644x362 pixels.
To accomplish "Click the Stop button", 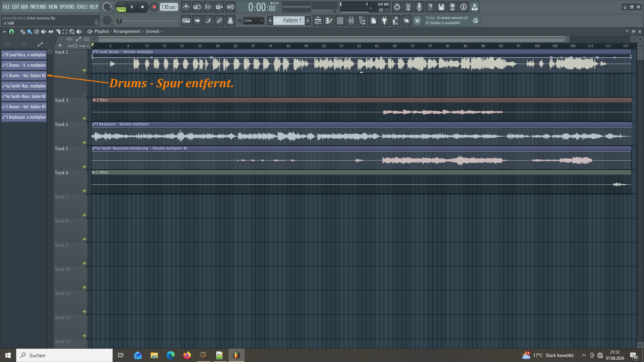I will (143, 7).
